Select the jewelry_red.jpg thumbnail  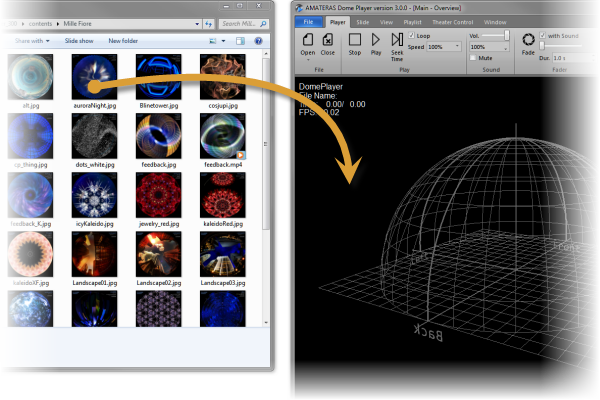point(158,195)
